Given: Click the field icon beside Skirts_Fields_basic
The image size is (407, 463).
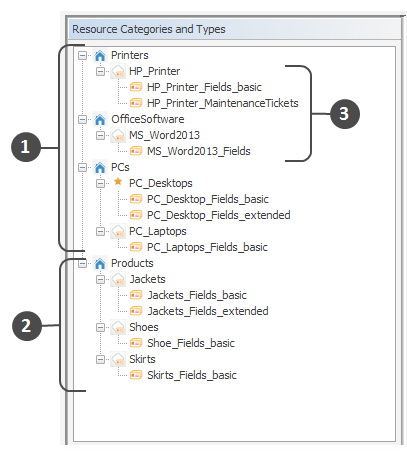Looking at the screenshot, I should click(136, 375).
